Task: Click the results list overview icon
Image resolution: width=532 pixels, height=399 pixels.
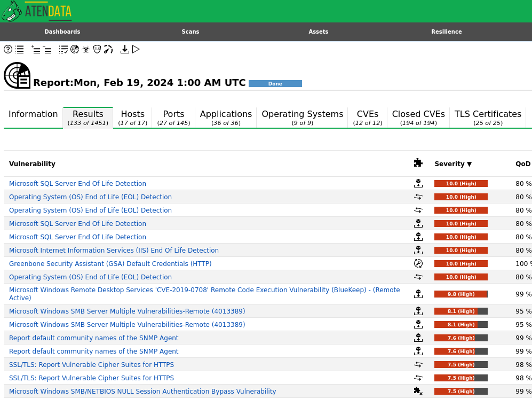Action: pyautogui.click(x=19, y=49)
